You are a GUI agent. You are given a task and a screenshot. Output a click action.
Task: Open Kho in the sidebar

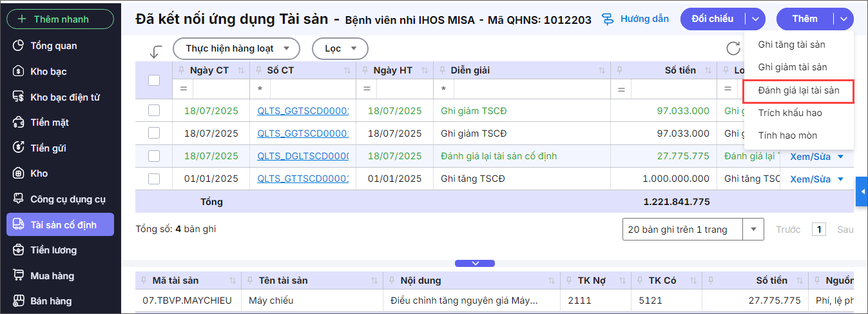39,173
